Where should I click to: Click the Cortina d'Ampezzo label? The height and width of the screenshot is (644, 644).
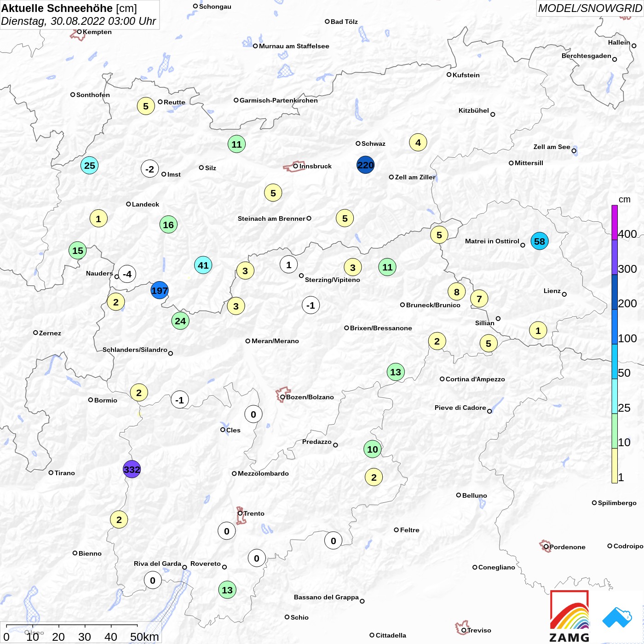point(475,379)
